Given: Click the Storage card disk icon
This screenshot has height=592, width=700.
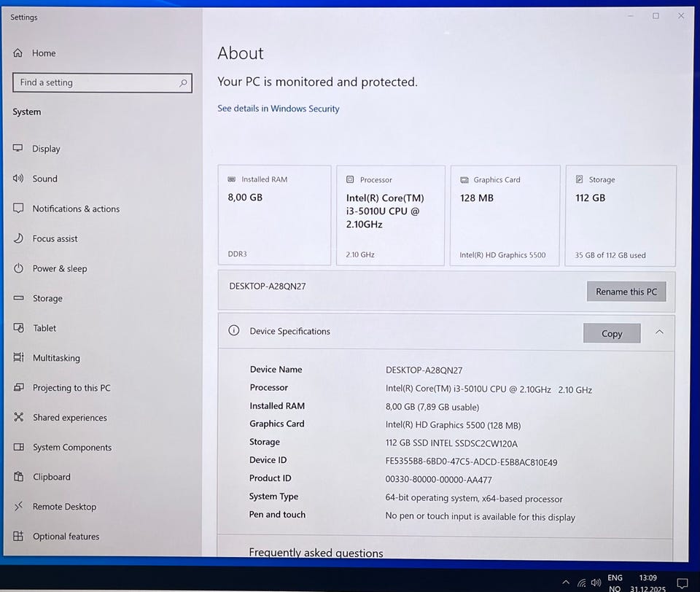Looking at the screenshot, I should 579,179.
